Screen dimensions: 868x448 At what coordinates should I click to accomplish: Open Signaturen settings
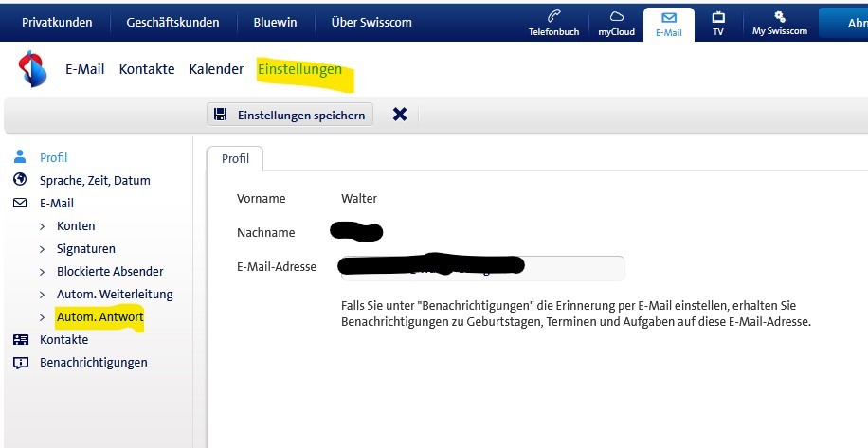[86, 249]
